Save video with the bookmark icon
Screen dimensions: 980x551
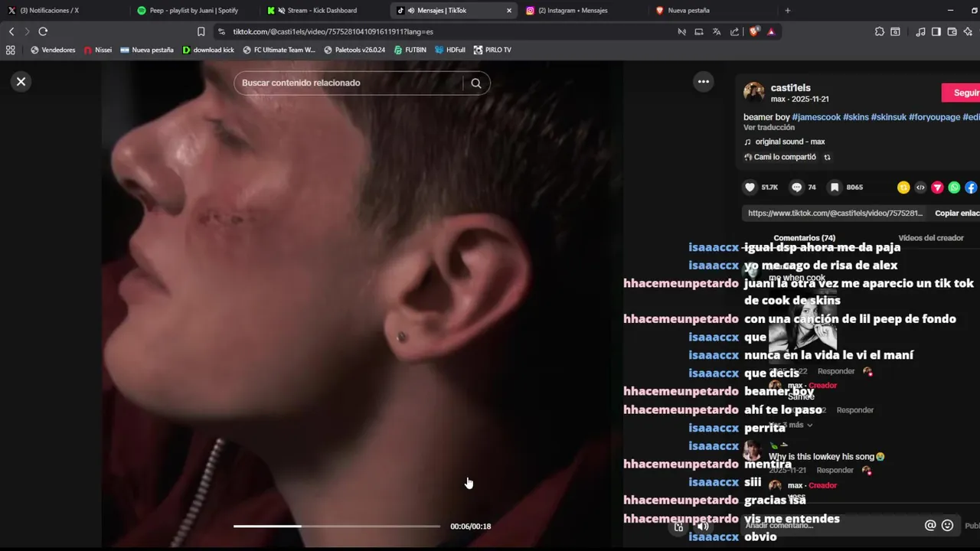pyautogui.click(x=835, y=187)
